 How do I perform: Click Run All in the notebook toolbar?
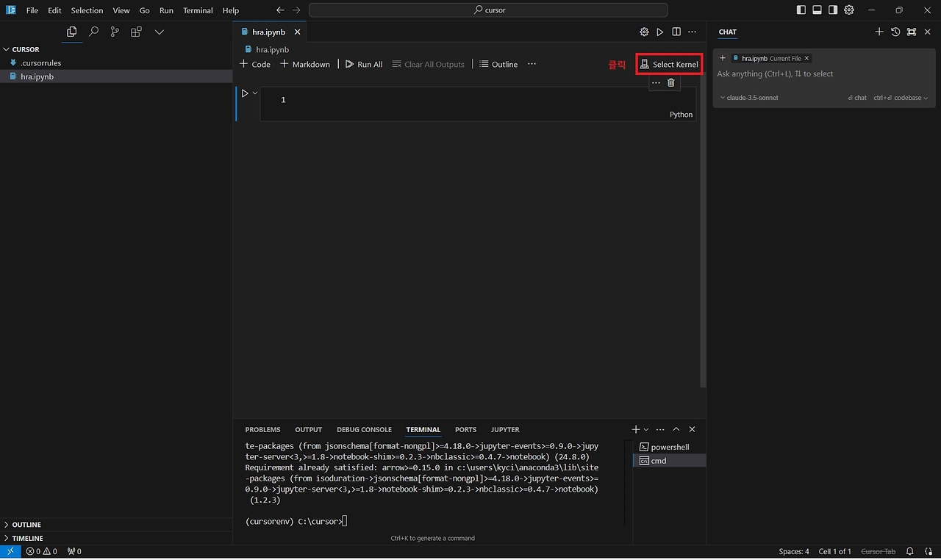pos(364,64)
